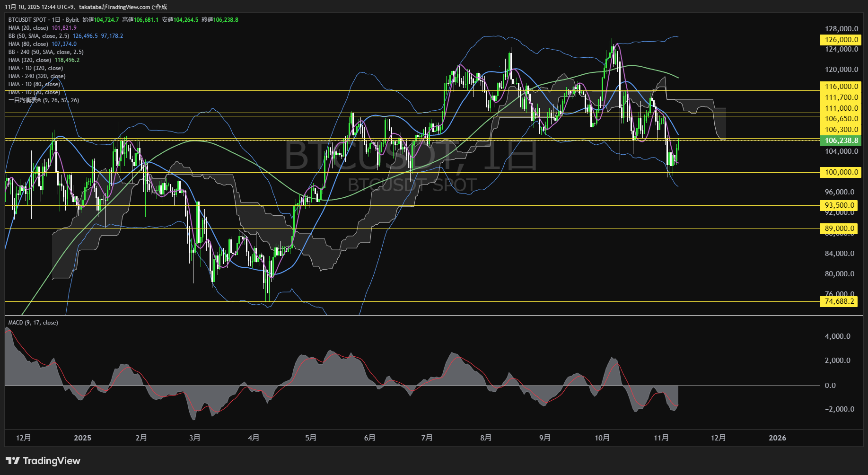Select the 74,688.2 horizontal line label
Viewport: 868px width, 475px height.
[839, 301]
